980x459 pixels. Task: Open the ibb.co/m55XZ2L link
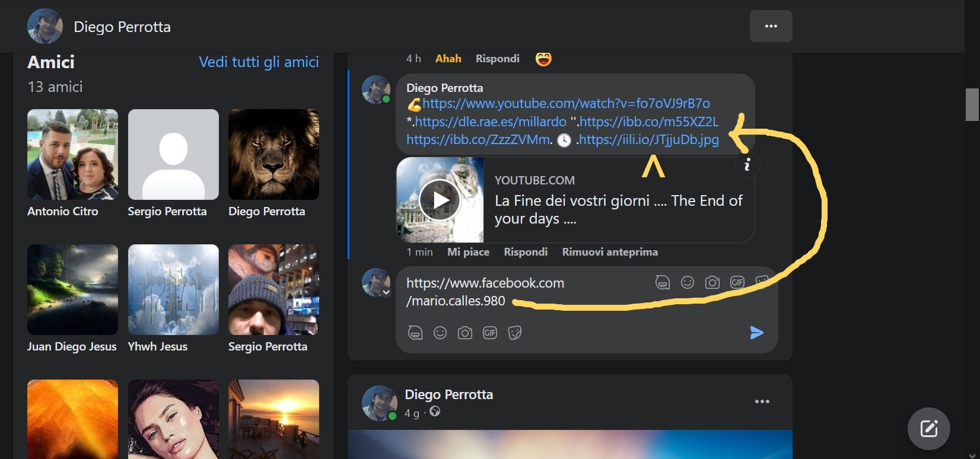[x=649, y=122]
